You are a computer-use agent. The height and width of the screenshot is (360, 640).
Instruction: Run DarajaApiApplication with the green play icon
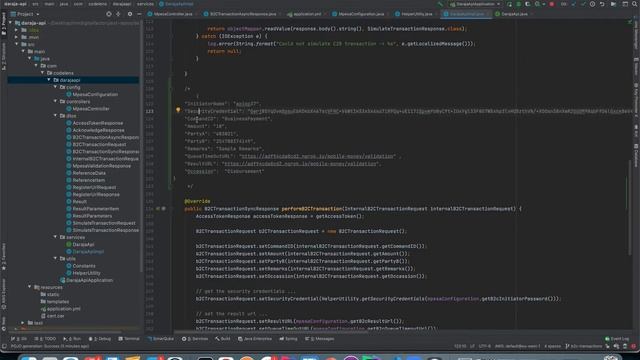(x=509, y=4)
